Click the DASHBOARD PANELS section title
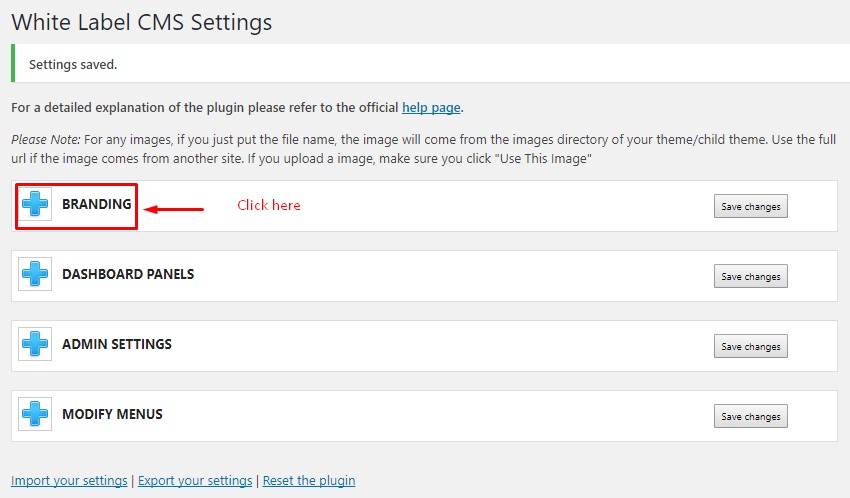The image size is (850, 498). 128,274
